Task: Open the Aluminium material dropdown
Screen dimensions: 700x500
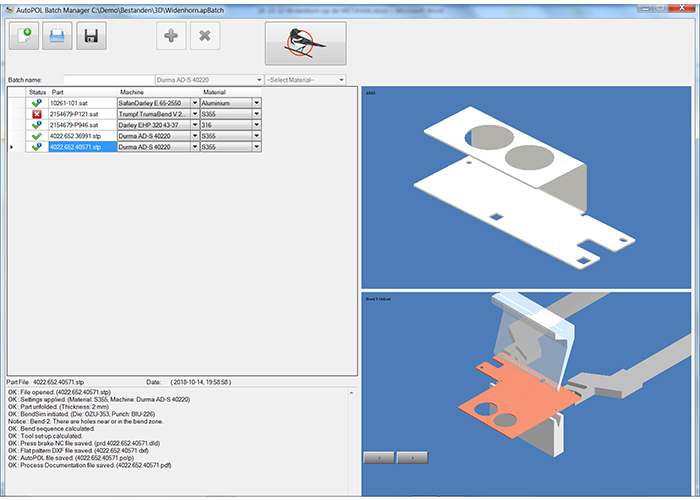Action: 256,103
